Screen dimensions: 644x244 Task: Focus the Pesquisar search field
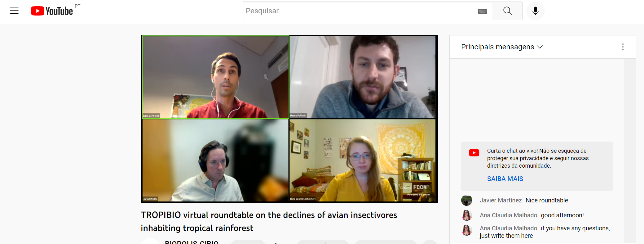359,11
